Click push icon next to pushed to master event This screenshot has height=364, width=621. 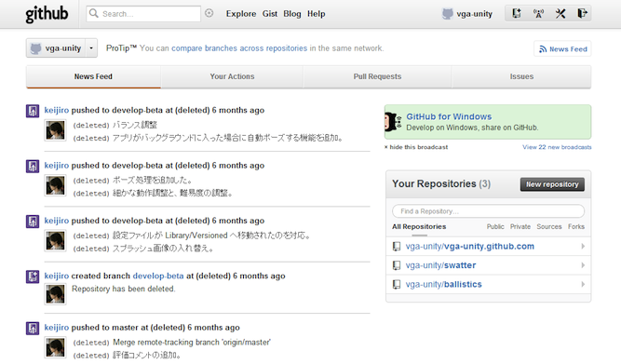click(x=33, y=328)
